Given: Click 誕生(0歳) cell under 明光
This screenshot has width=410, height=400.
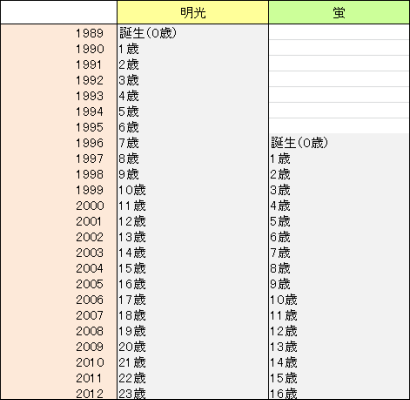Looking at the screenshot, I should (193, 33).
